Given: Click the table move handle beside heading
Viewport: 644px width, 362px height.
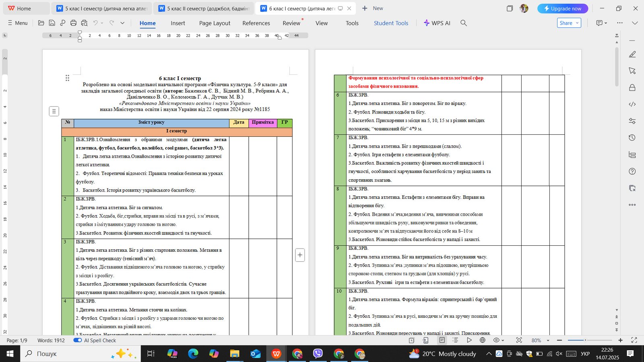Looking at the screenshot, I should (x=54, y=111).
